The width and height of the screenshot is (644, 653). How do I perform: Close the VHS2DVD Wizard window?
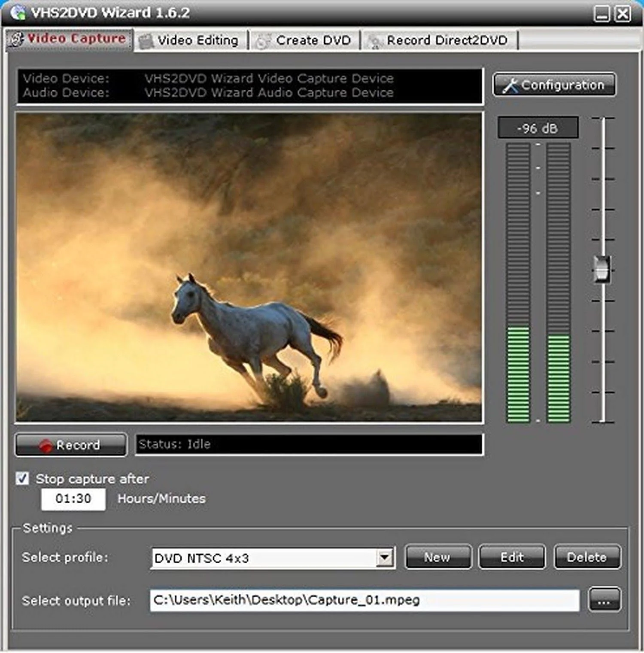tap(623, 14)
